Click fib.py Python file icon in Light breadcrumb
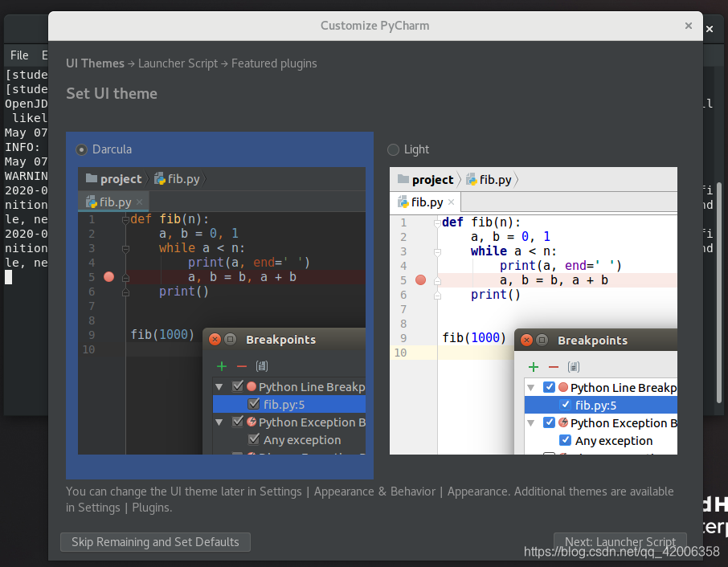Image resolution: width=728 pixels, height=567 pixels. (x=471, y=179)
